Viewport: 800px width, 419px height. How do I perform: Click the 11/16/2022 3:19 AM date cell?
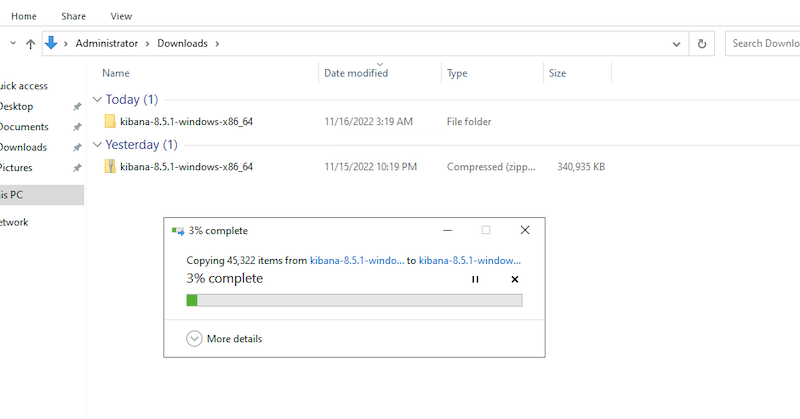pos(368,121)
